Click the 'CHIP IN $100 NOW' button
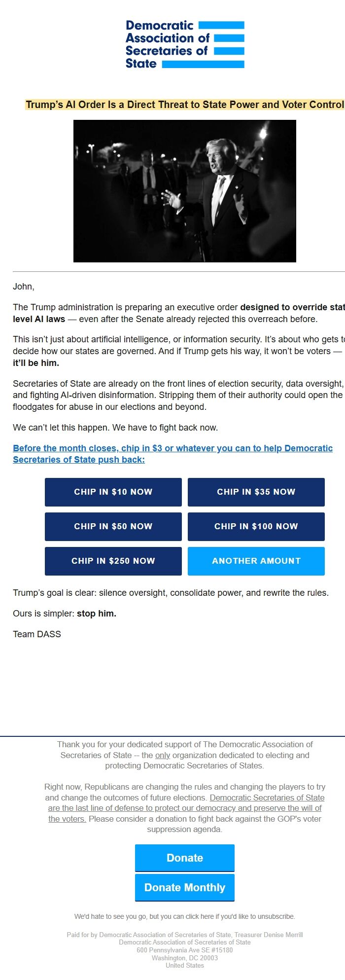This screenshot has width=345, height=980. point(256,526)
